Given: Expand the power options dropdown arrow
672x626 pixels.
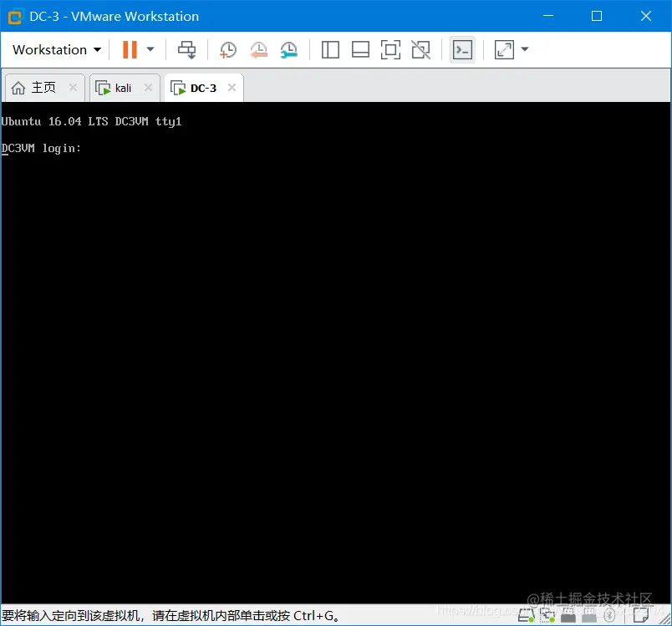Looking at the screenshot, I should 150,49.
